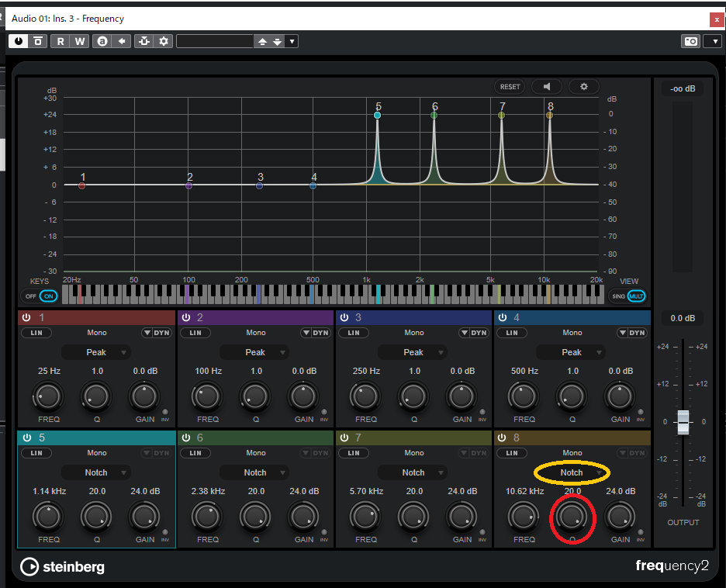Image resolution: width=726 pixels, height=588 pixels.
Task: Disable band 7 with its power button
Action: point(344,438)
